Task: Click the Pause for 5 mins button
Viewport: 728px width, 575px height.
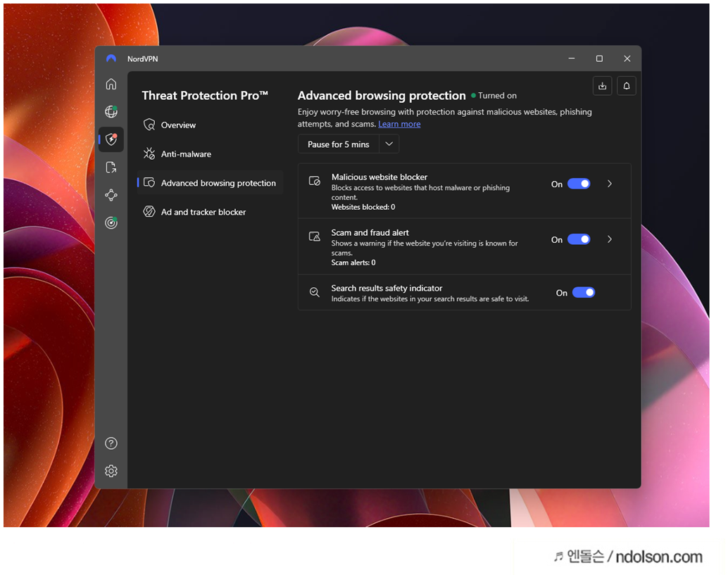Action: [x=339, y=144]
